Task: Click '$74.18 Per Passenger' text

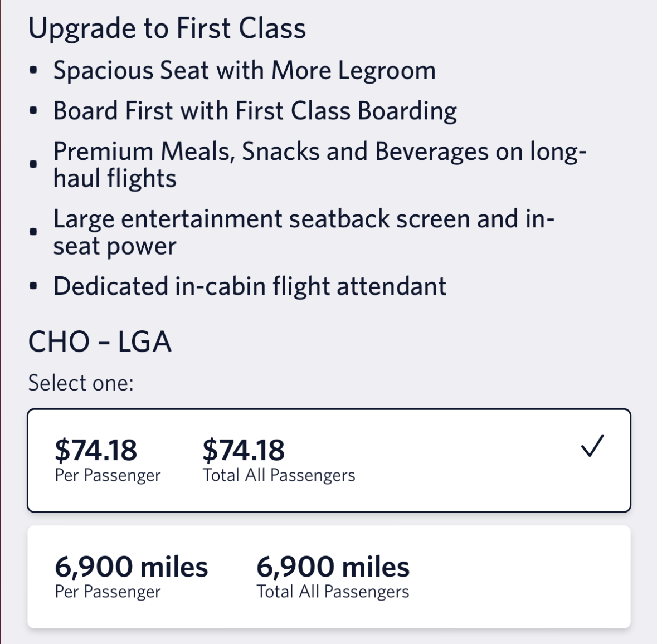Action: pyautogui.click(x=107, y=458)
